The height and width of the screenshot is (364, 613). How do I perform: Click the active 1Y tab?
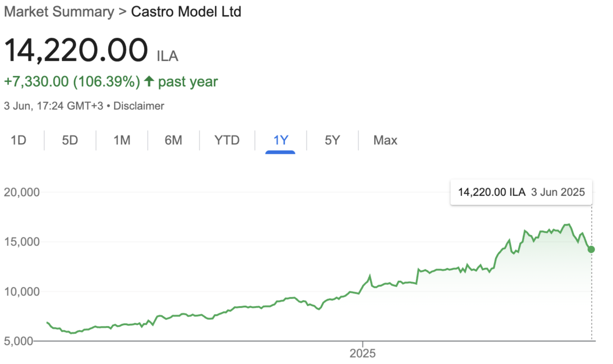pyautogui.click(x=281, y=140)
